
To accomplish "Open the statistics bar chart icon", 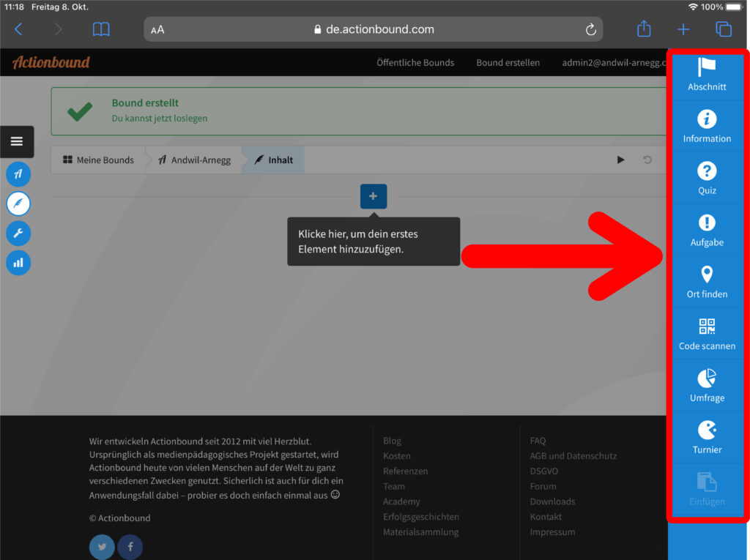I will (x=18, y=262).
